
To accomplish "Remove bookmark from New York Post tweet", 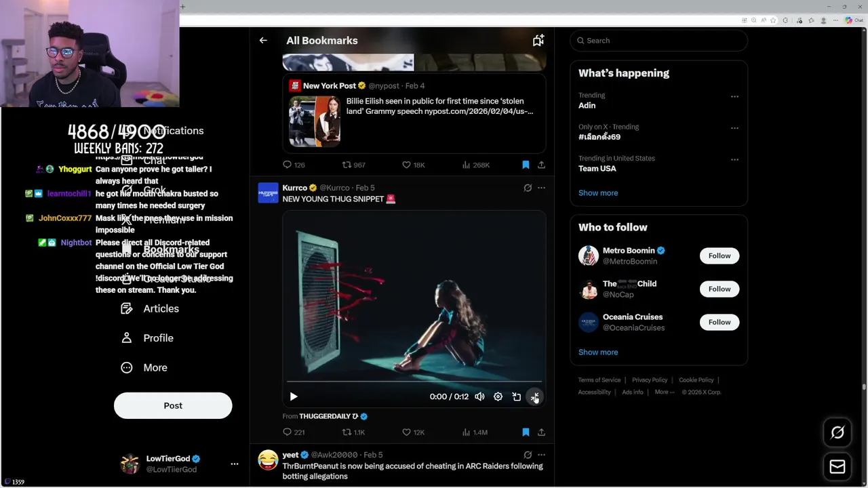I will (x=526, y=165).
